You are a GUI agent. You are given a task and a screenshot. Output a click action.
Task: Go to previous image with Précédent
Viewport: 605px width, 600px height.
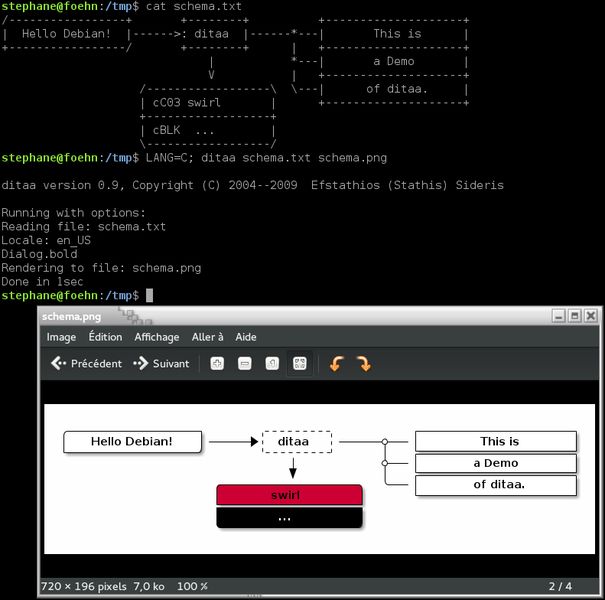[86, 363]
